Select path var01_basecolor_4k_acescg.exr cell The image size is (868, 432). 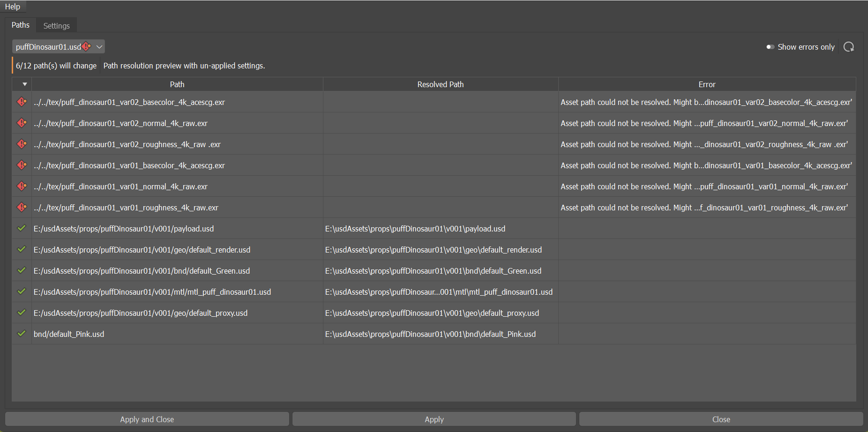coord(177,165)
